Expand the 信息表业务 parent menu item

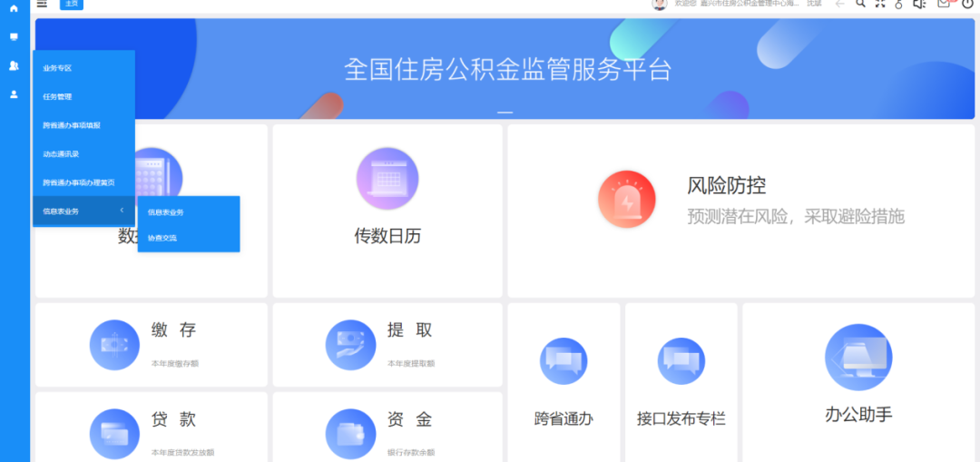pos(83,211)
